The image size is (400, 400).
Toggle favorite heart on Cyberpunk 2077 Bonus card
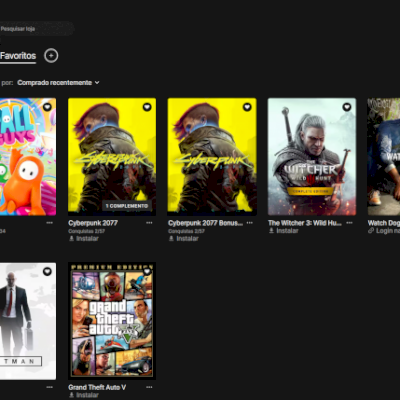click(x=247, y=107)
